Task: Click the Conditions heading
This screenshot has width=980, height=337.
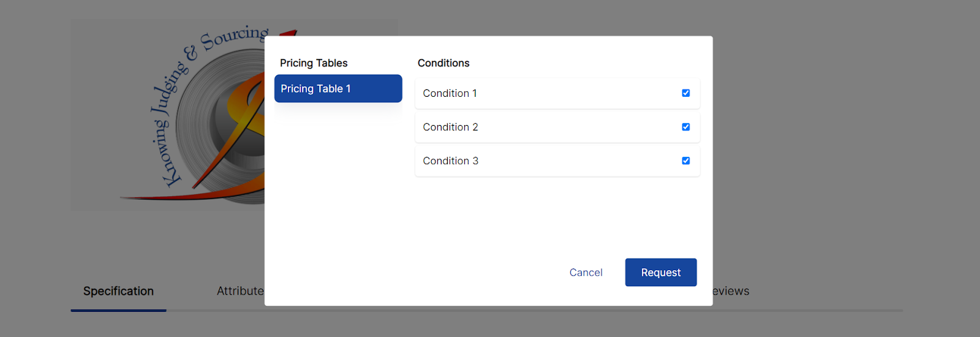Action: (443, 63)
